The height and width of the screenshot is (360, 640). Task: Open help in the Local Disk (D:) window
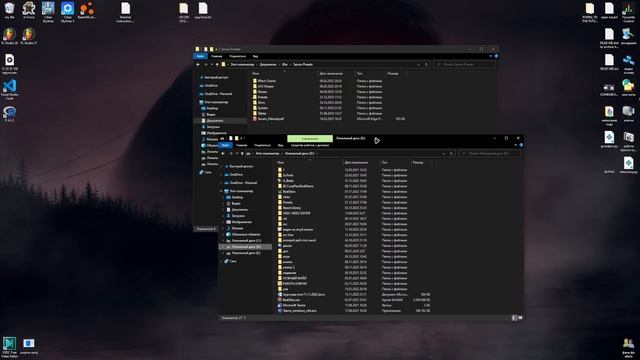click(x=521, y=145)
